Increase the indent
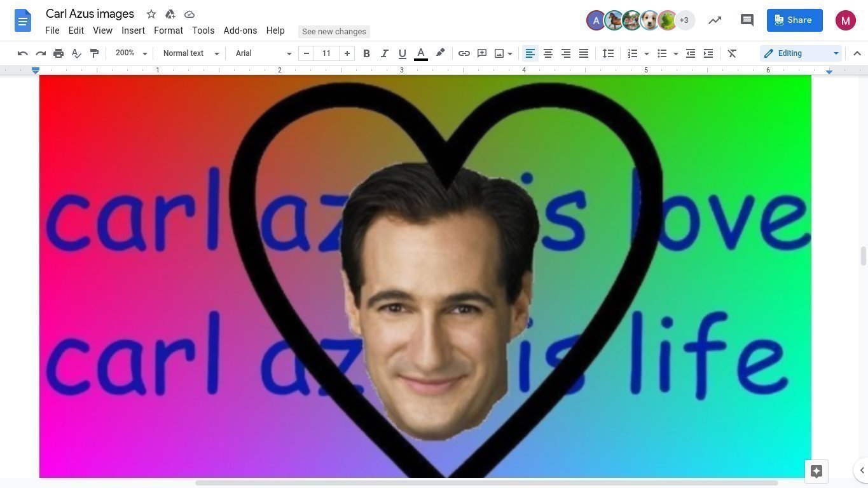The image size is (868, 488). tap(708, 53)
